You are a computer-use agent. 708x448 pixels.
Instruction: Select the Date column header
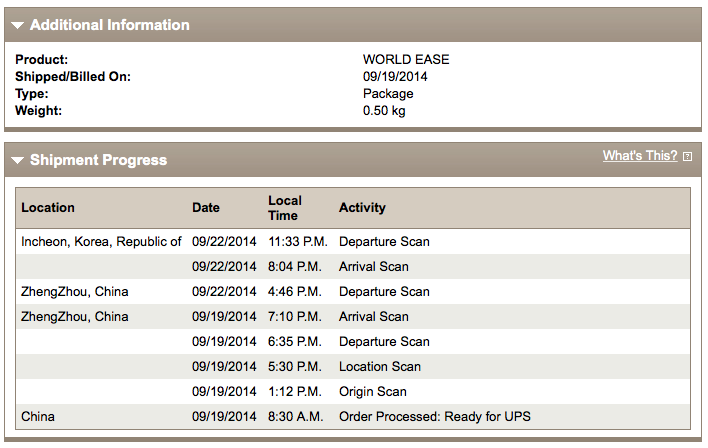206,207
